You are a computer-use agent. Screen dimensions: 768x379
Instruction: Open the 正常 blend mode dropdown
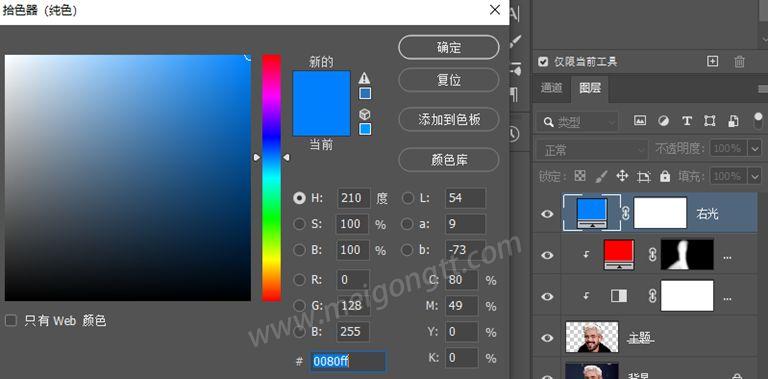point(592,150)
